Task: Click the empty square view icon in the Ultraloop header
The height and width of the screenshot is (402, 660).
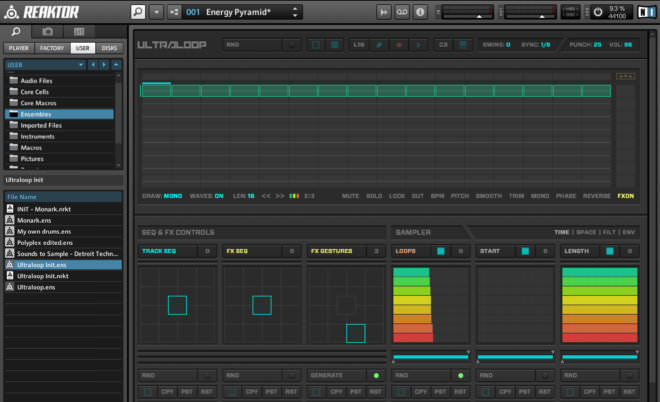Action: [316, 45]
